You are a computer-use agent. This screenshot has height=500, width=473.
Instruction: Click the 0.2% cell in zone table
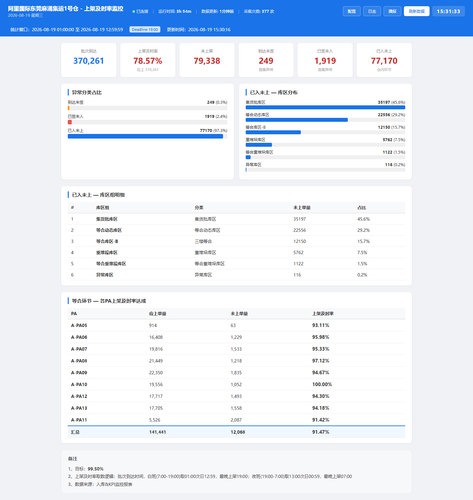[362, 275]
